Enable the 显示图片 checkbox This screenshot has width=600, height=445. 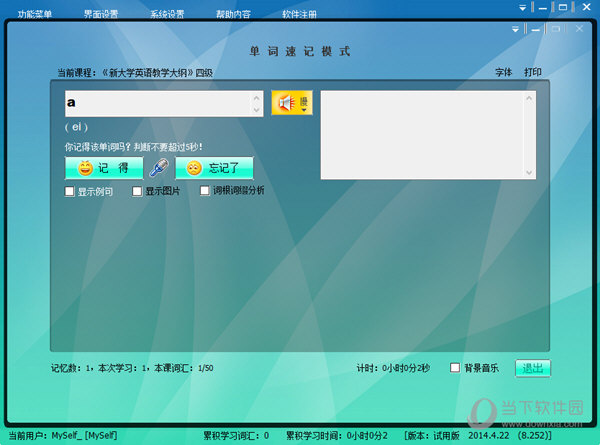pyautogui.click(x=137, y=191)
